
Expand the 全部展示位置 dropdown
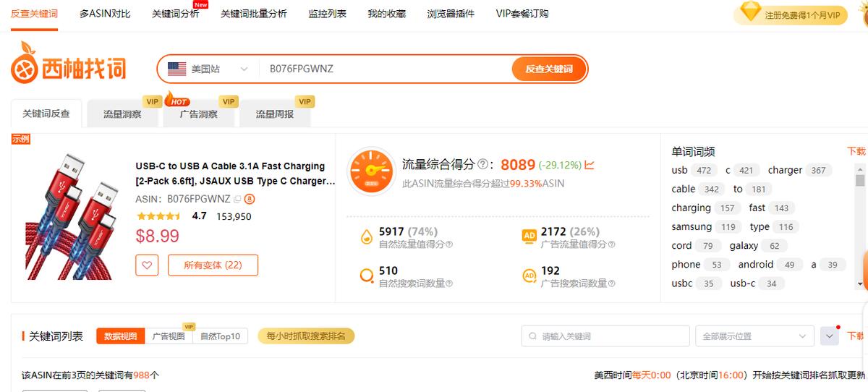click(754, 336)
